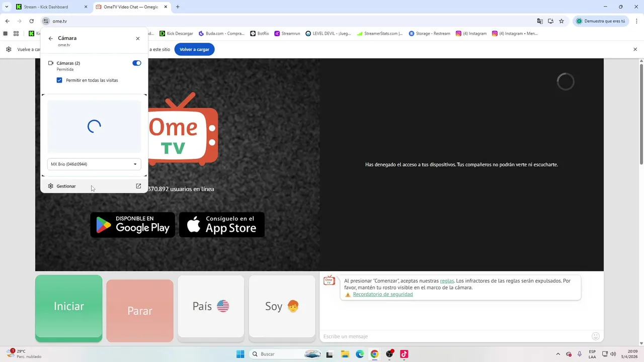Screen dimensions: 644x362
Task: Open the ESP LAA language switcher
Action: [x=592, y=354]
